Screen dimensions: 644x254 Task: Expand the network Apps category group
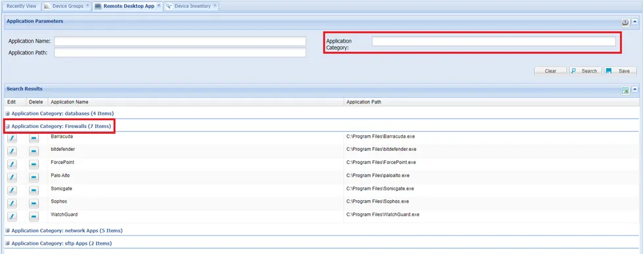pos(8,230)
